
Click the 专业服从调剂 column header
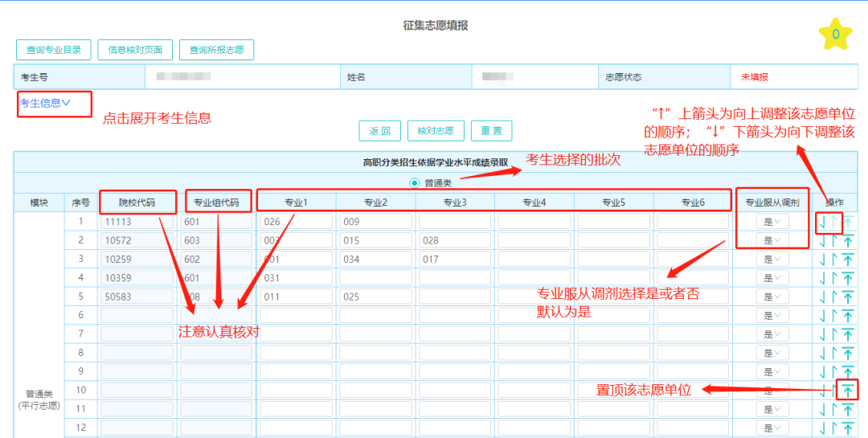772,203
